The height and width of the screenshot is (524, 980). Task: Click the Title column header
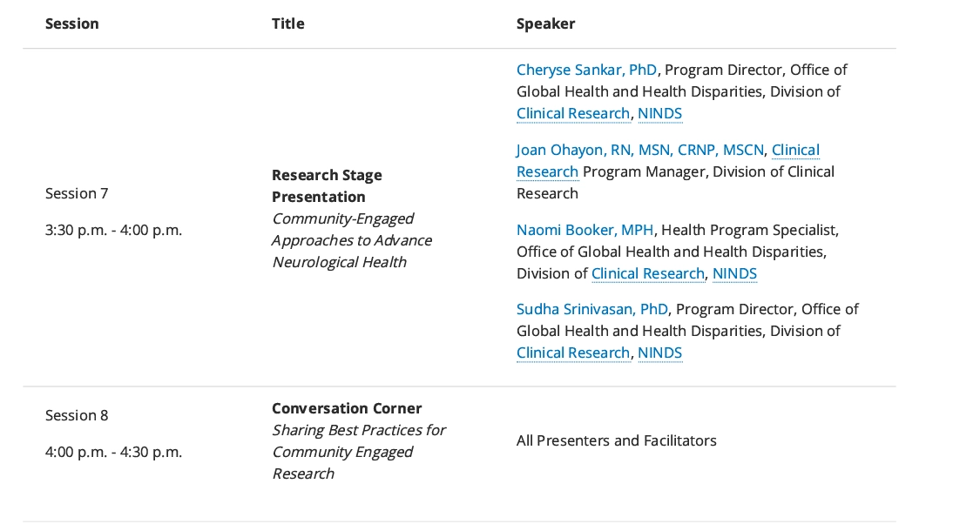pos(287,24)
